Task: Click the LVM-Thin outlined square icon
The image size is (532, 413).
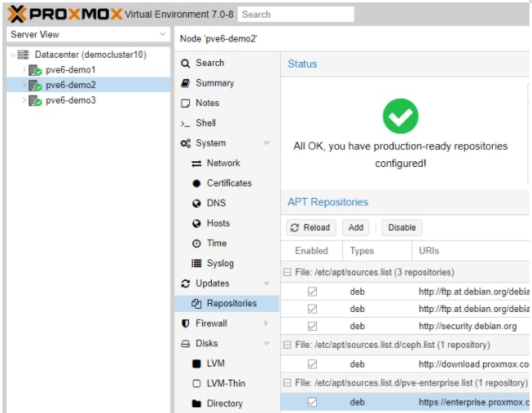Action: tap(196, 384)
